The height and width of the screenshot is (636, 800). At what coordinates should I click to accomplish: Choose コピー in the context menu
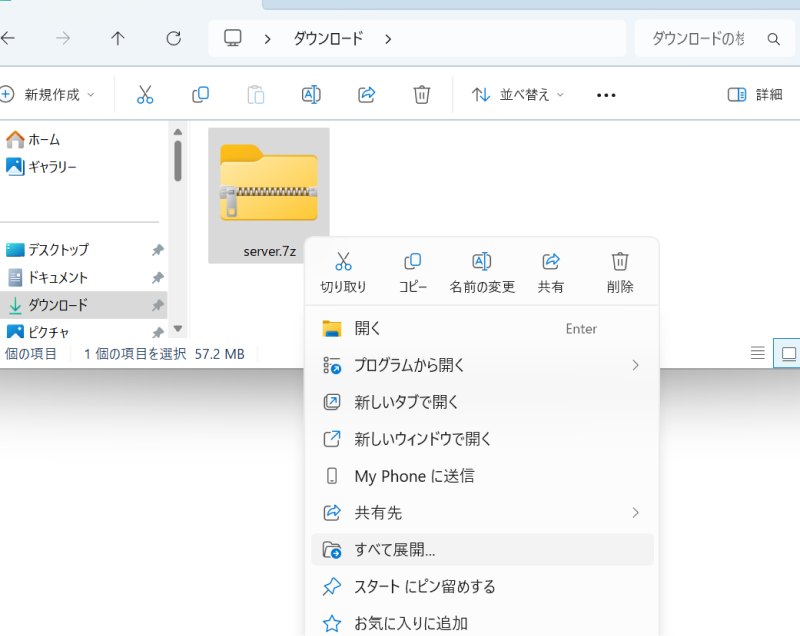click(413, 272)
